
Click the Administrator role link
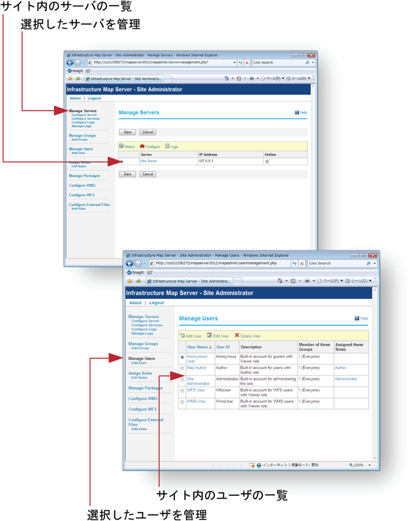tap(346, 379)
